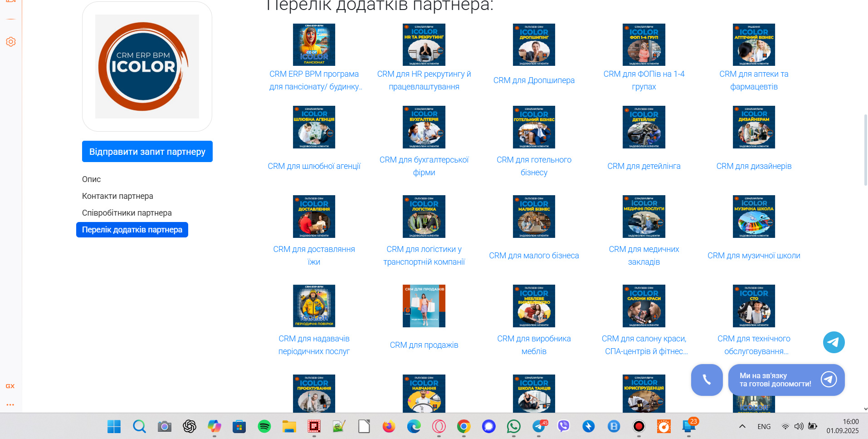Open link CRM для ФОПів на 1-4 групах
The width and height of the screenshot is (868, 439).
[644, 80]
